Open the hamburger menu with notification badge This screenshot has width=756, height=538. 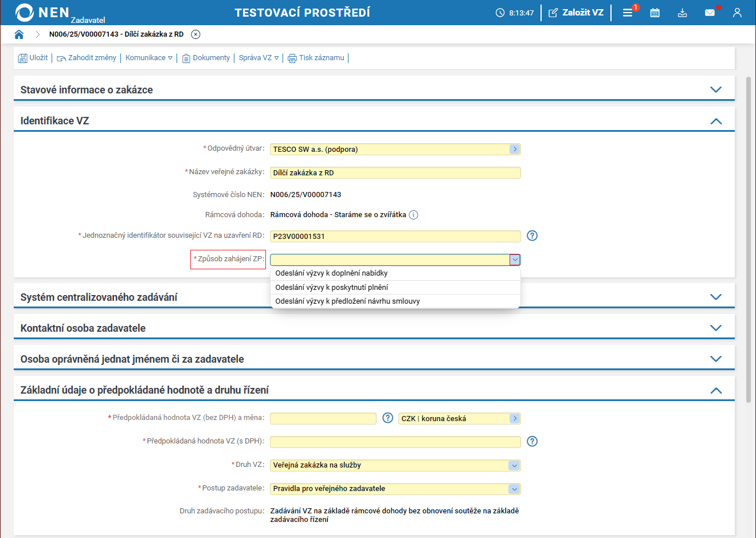tap(628, 13)
